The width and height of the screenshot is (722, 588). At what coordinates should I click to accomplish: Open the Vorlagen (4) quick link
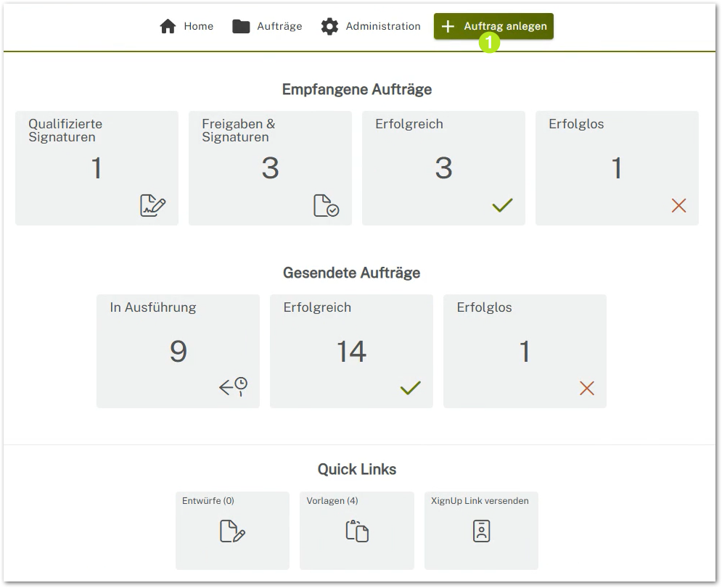click(332, 501)
